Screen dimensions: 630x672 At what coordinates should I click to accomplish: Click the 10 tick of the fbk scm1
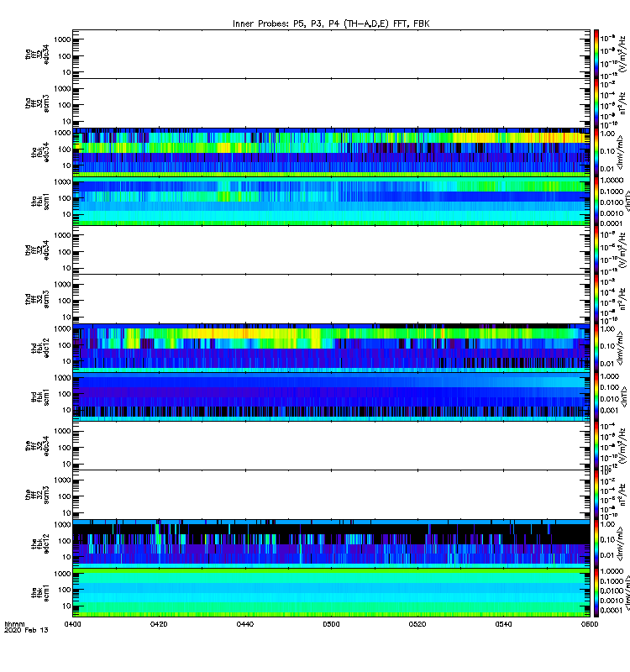[x=66, y=606]
